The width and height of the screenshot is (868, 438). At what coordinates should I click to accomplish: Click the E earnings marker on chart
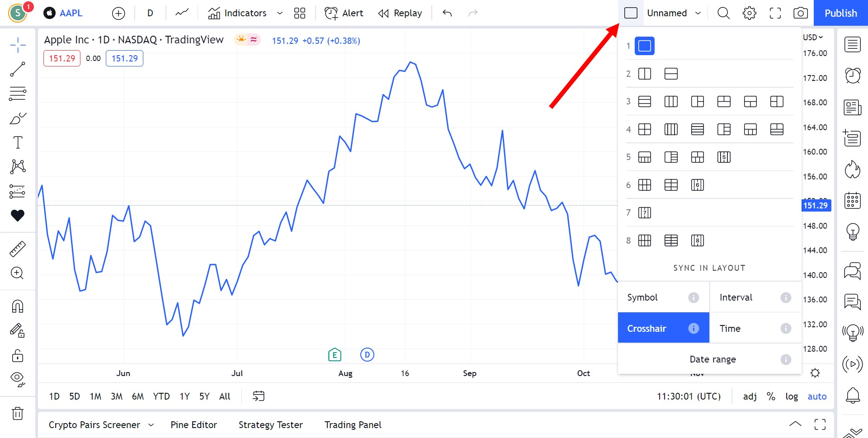pyautogui.click(x=334, y=355)
